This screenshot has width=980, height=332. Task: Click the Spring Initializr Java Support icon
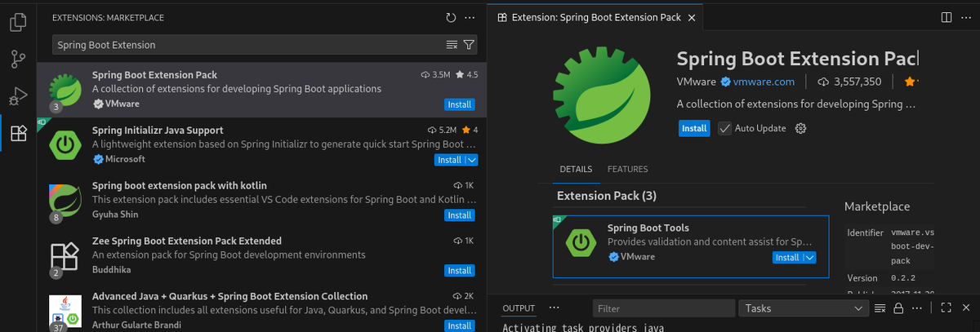point(66,145)
